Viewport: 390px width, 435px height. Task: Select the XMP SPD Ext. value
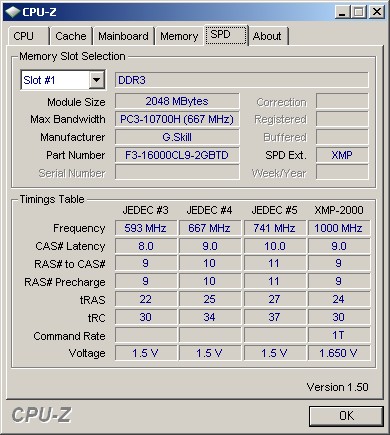[342, 155]
